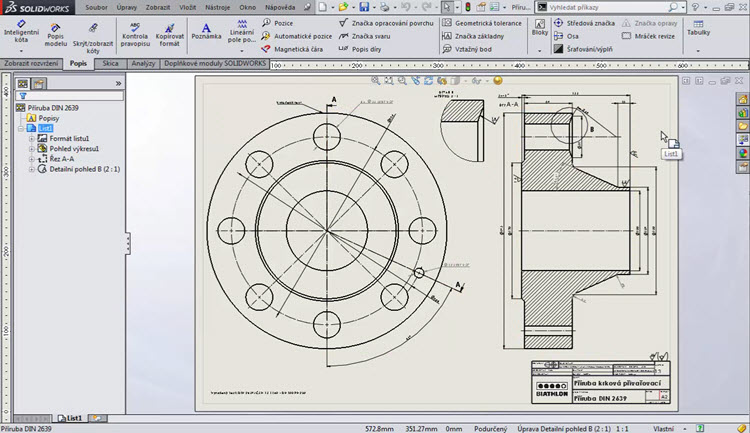The height and width of the screenshot is (433, 750).
Task: Expand the Bloky dropdown arrow
Action: [x=540, y=51]
